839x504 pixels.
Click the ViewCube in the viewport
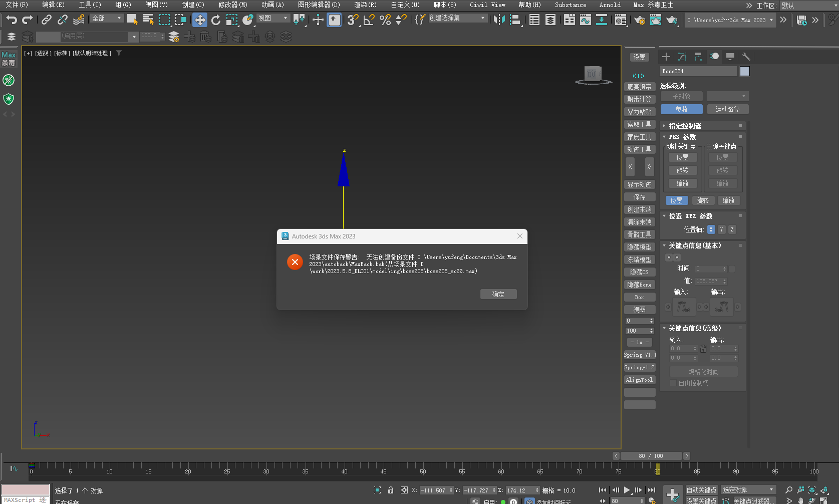point(593,75)
